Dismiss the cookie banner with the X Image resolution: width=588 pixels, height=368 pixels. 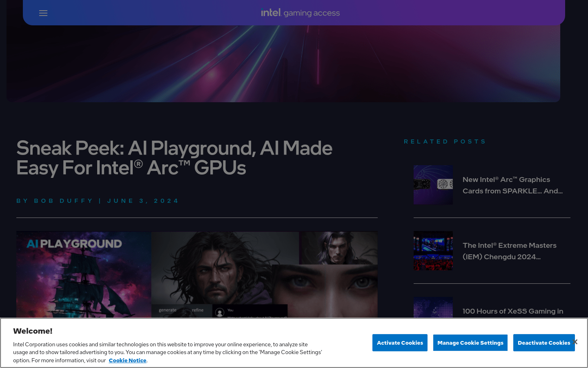(x=575, y=341)
